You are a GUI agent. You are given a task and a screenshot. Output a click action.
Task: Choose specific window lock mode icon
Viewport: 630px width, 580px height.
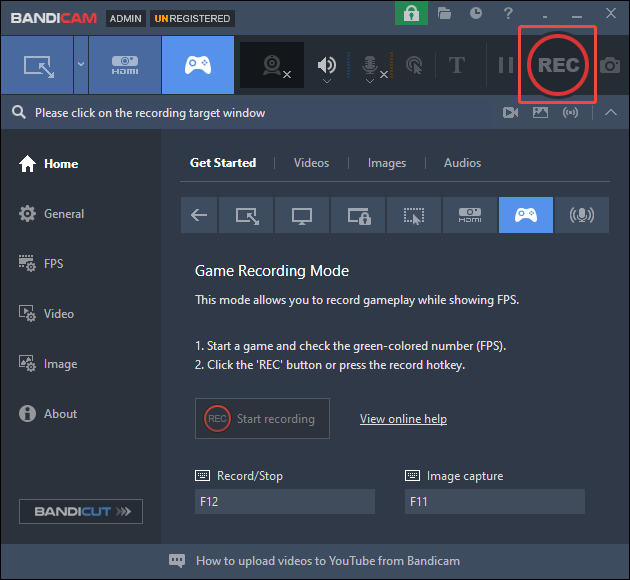point(358,215)
